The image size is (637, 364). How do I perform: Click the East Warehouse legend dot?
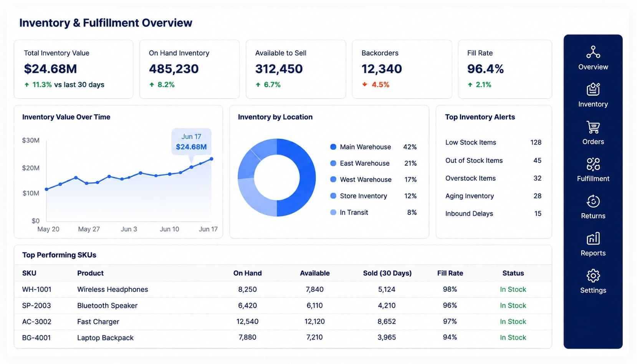(x=333, y=163)
